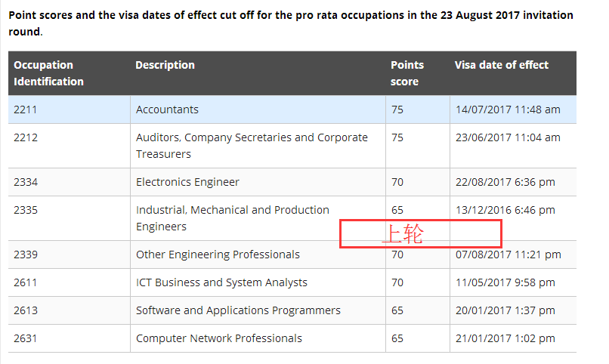Select the Accountants description cell

(167, 110)
